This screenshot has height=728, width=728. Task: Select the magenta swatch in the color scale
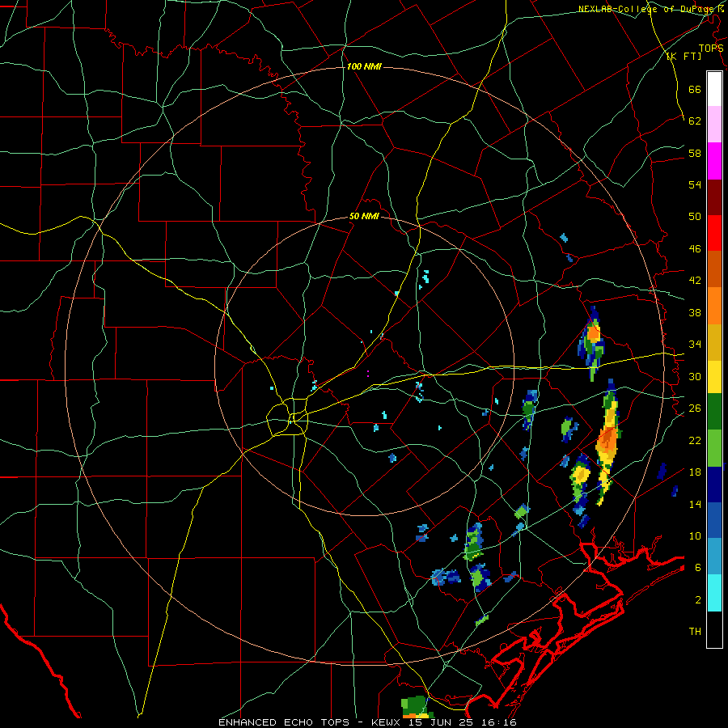point(714,161)
